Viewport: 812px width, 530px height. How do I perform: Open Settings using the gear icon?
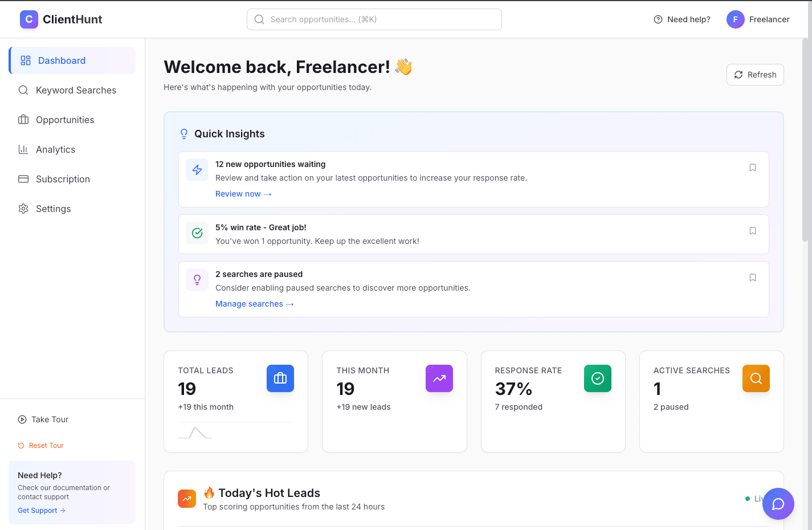click(x=23, y=209)
